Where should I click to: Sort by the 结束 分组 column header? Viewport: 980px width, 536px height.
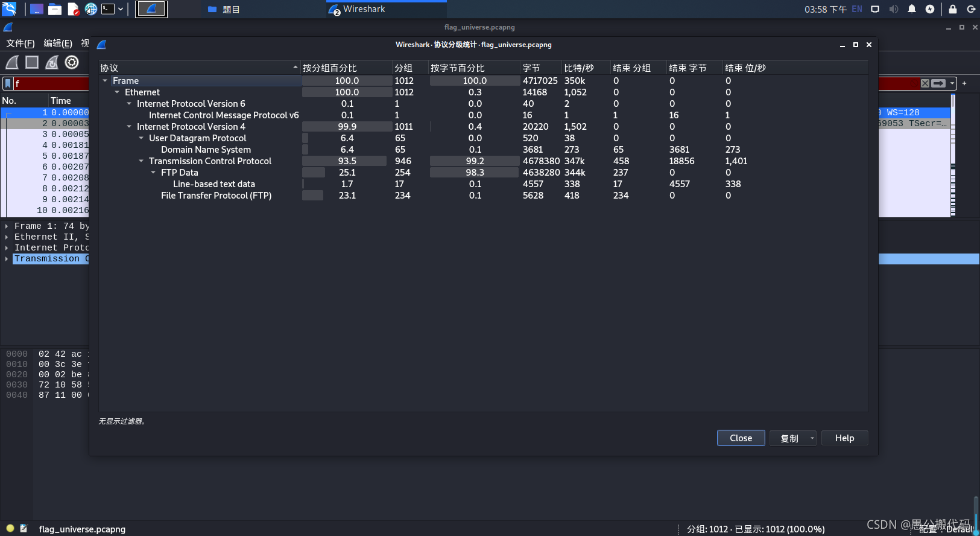click(x=639, y=68)
